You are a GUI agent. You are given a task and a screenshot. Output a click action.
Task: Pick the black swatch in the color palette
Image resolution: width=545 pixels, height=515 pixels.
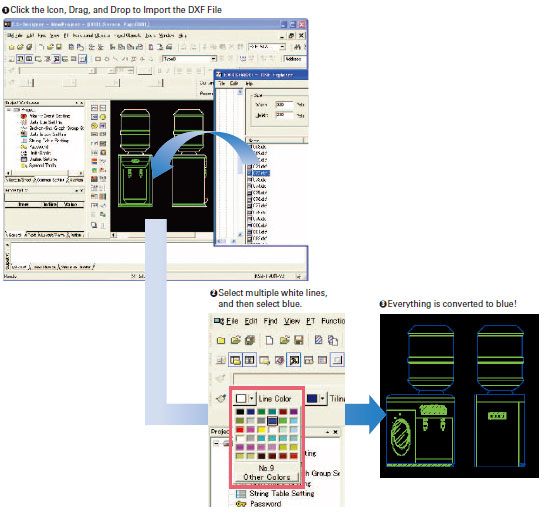point(240,412)
